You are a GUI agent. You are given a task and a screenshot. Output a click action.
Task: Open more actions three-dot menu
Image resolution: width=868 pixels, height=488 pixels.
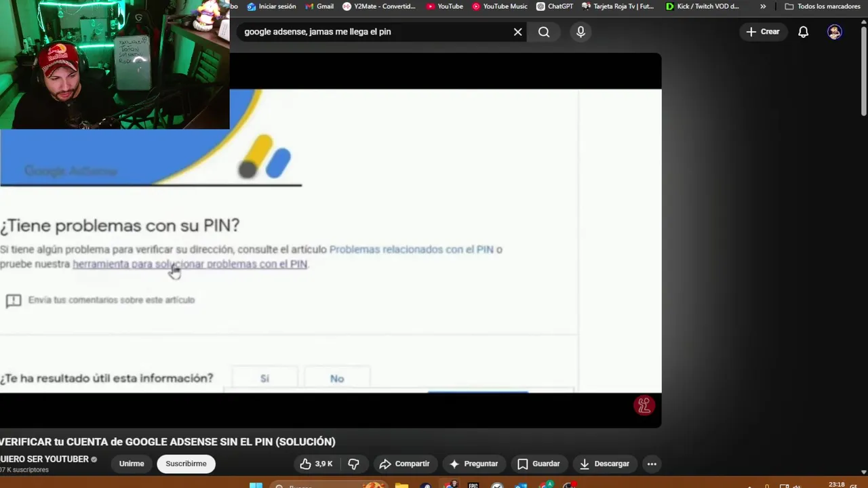pos(652,464)
